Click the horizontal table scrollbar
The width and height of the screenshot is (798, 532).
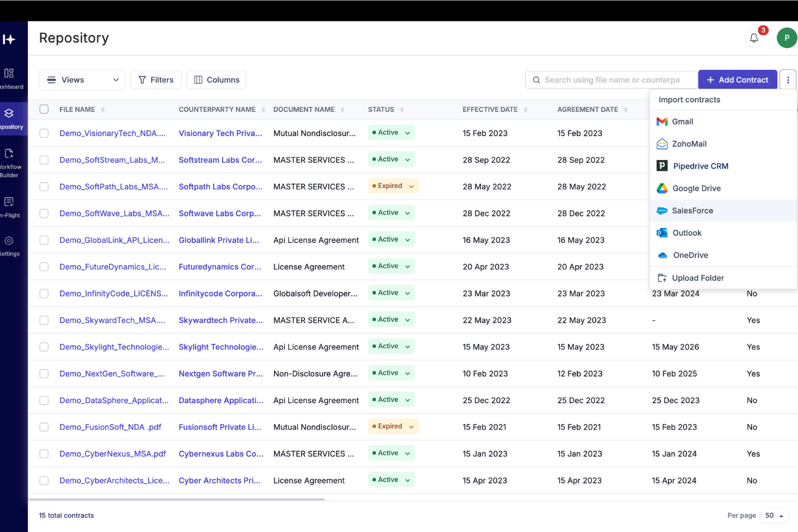click(x=177, y=500)
